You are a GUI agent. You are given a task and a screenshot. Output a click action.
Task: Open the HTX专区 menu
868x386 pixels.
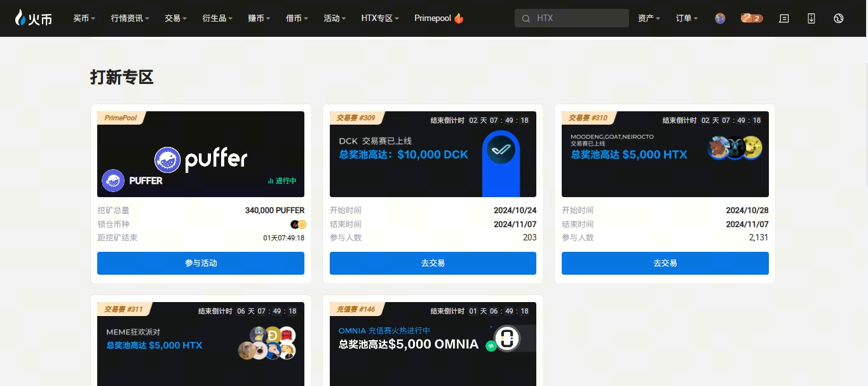(x=380, y=18)
